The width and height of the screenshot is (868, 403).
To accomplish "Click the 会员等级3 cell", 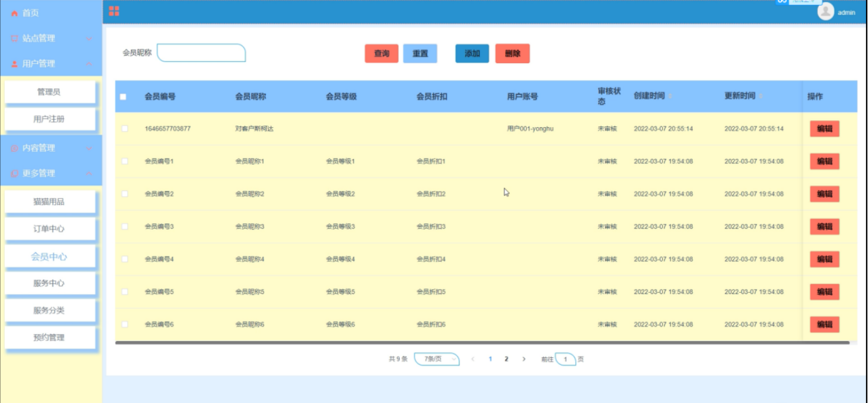I will tap(340, 227).
